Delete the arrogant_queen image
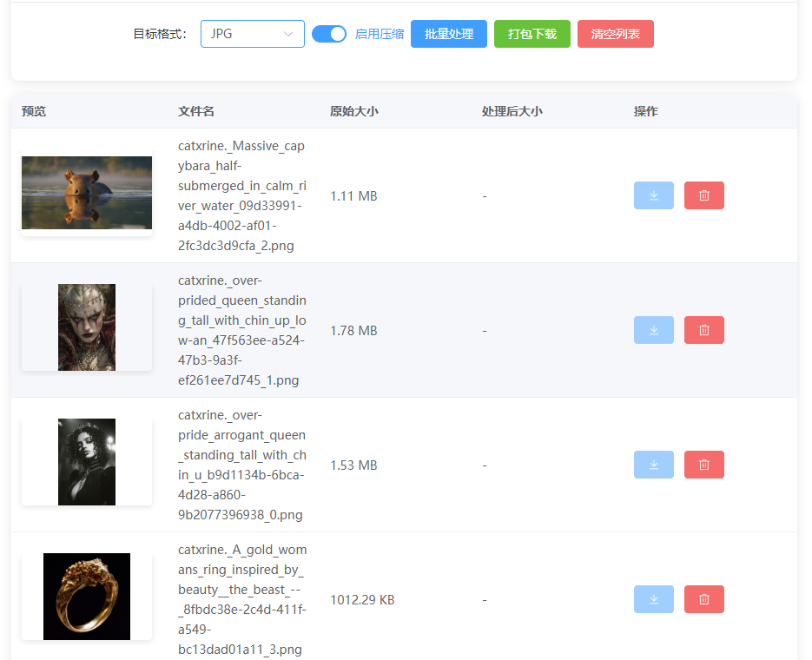Screen dimensions: 812x660 [703, 465]
